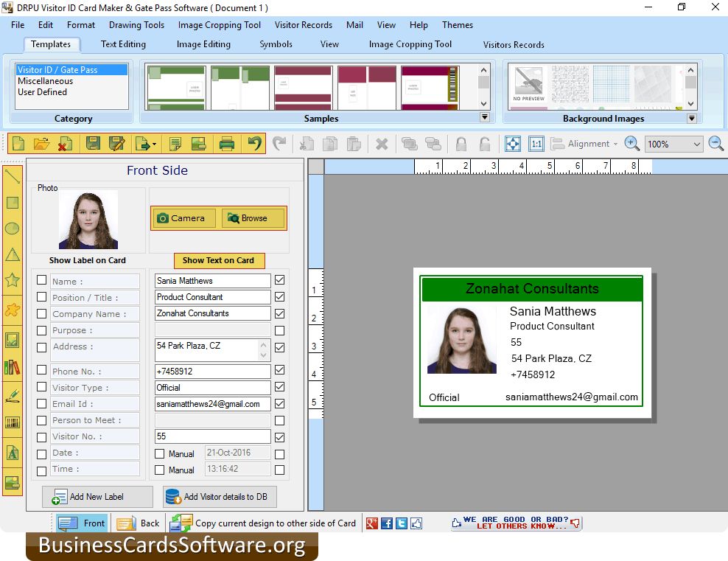Switch to the Back side of card
Image resolution: width=728 pixels, height=561 pixels.
pyautogui.click(x=138, y=523)
